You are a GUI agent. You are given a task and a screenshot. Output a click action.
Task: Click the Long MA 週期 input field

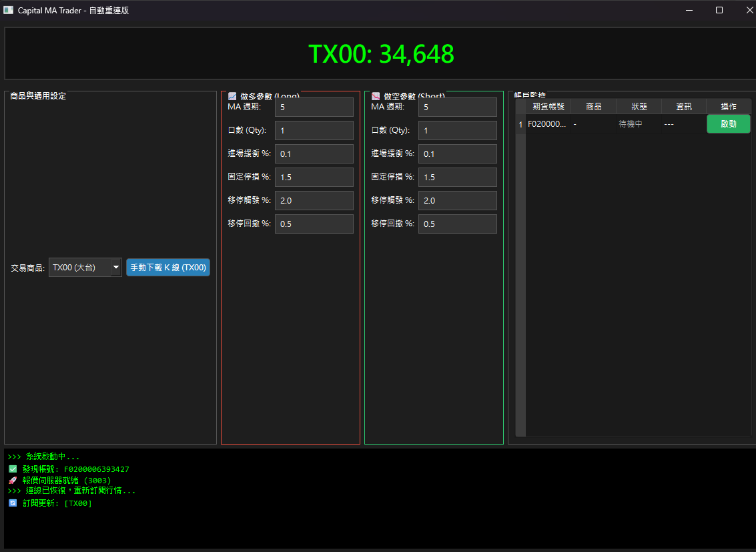click(x=314, y=107)
